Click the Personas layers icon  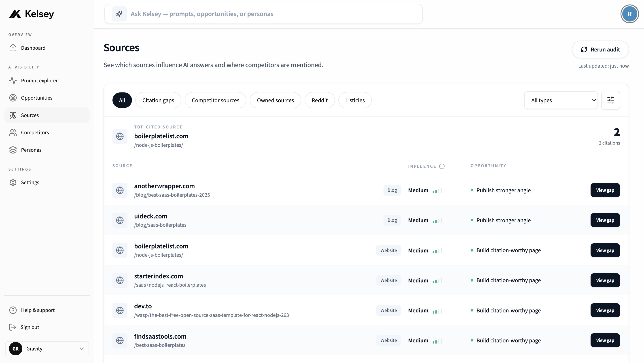[x=13, y=150]
